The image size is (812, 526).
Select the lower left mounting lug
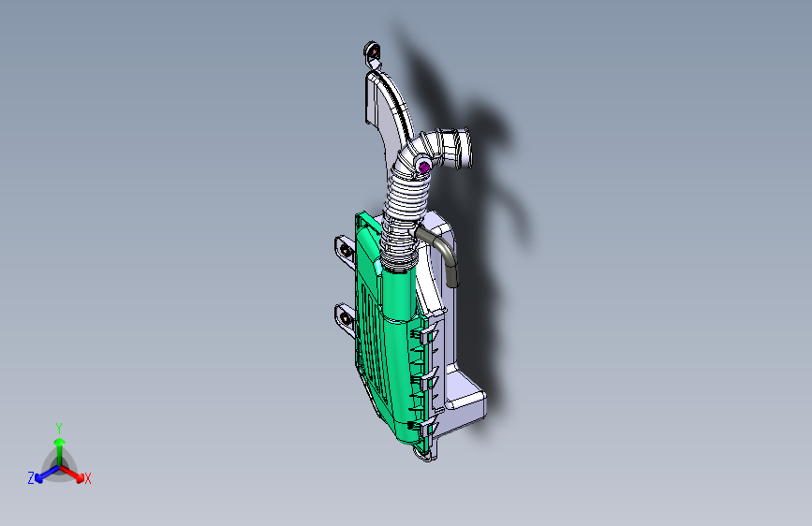(345, 318)
